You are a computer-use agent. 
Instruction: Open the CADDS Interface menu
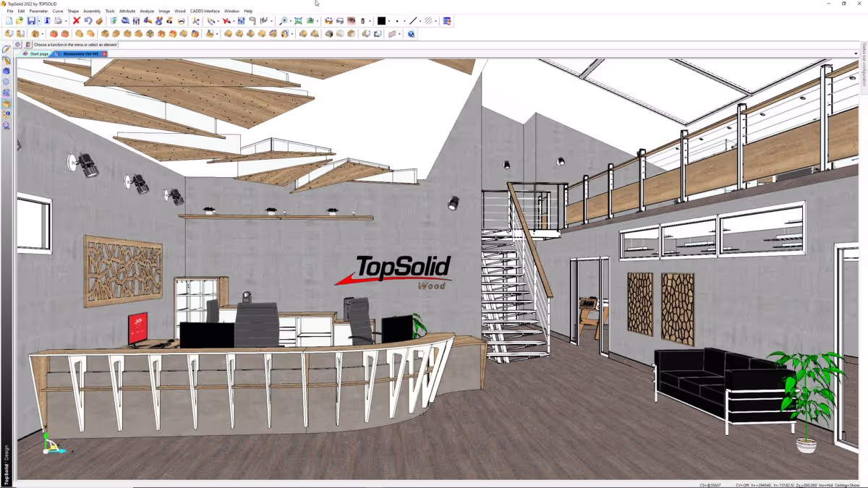click(x=205, y=11)
